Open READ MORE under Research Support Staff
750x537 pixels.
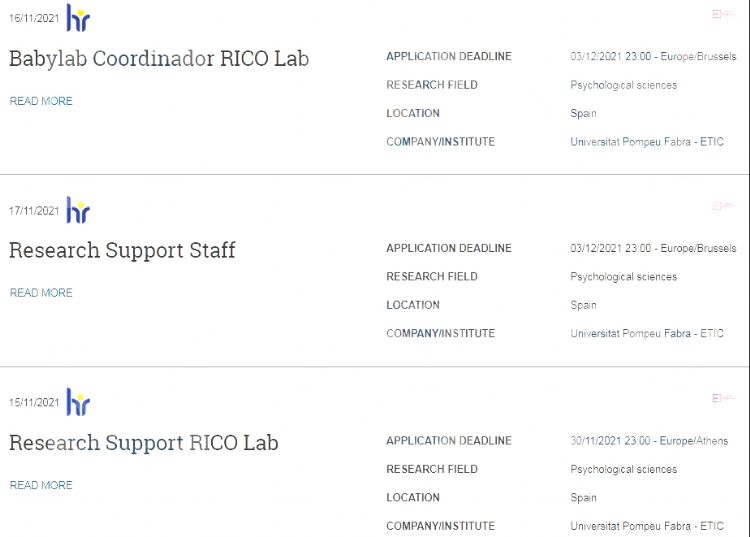(41, 293)
